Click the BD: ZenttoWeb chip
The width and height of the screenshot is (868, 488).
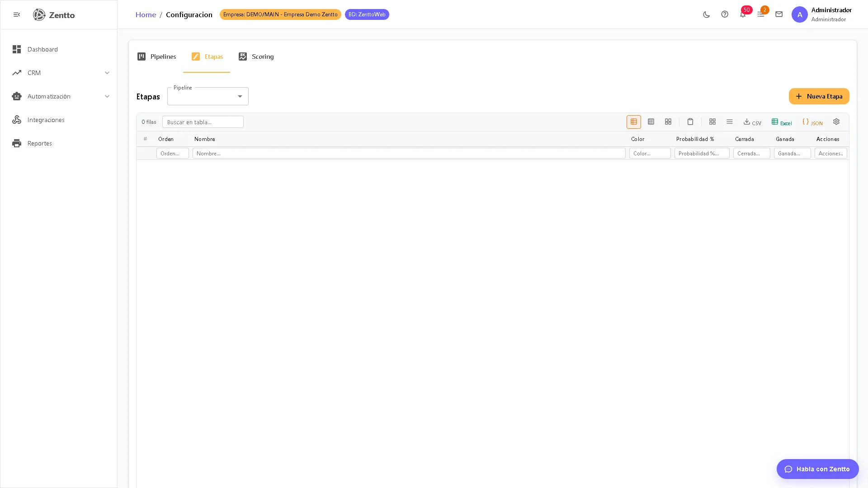[367, 14]
